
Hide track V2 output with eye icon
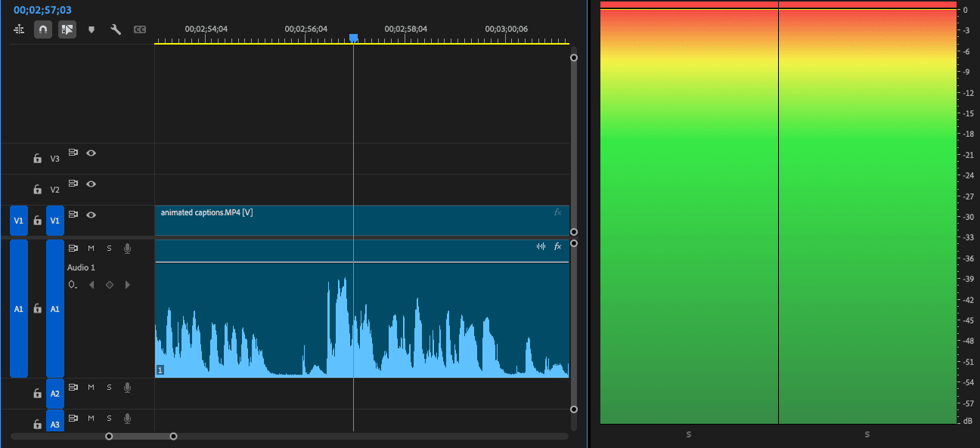click(x=91, y=183)
